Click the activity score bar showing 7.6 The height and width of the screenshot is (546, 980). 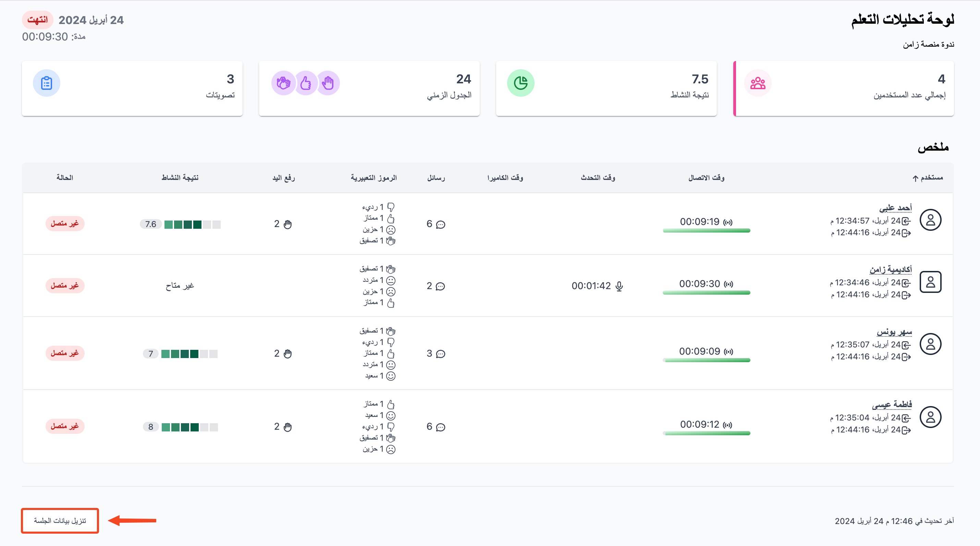point(193,225)
